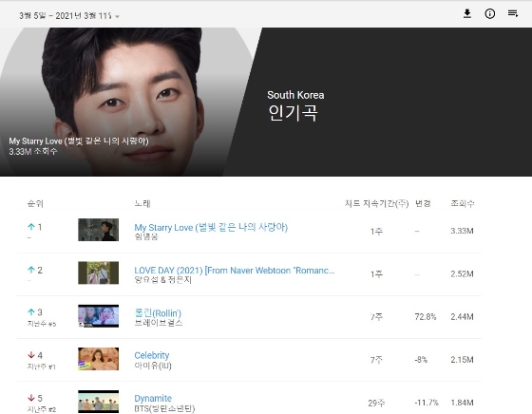This screenshot has width=532, height=414.
Task: Click the download chart icon
Action: [x=467, y=14]
